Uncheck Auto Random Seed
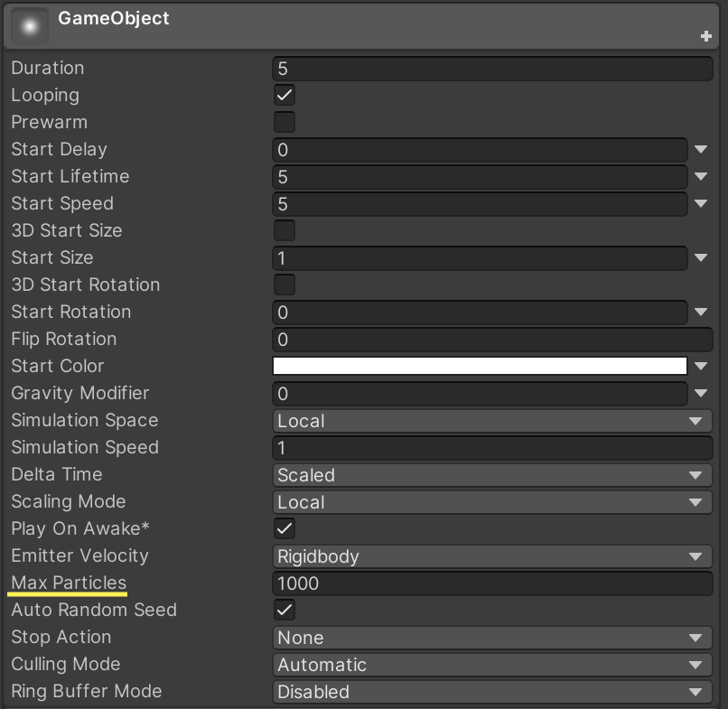 click(284, 610)
